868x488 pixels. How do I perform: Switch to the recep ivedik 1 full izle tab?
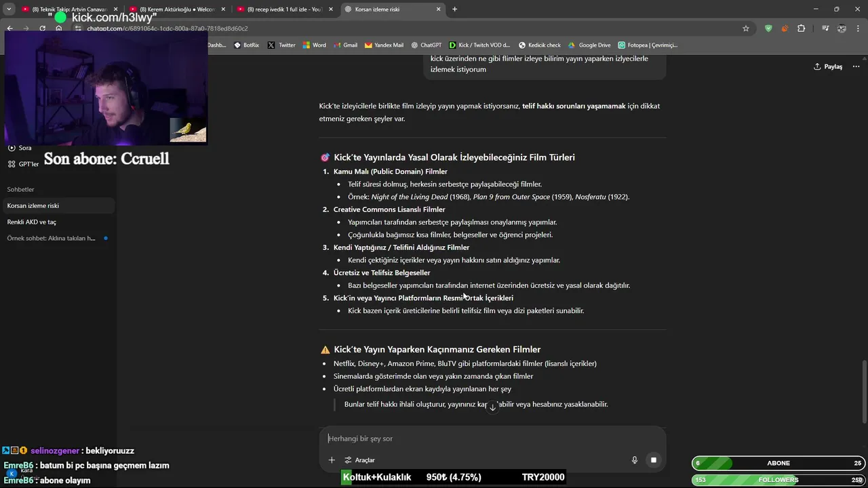click(285, 9)
